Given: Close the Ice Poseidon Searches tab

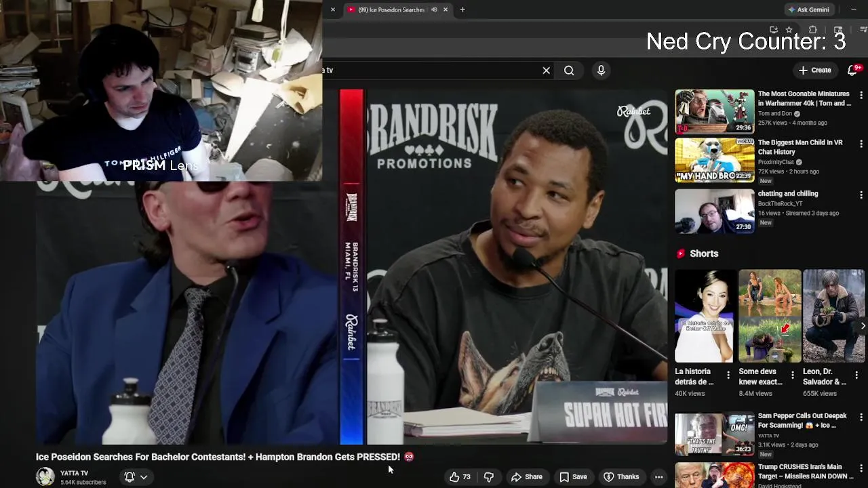Looking at the screenshot, I should (x=446, y=9).
